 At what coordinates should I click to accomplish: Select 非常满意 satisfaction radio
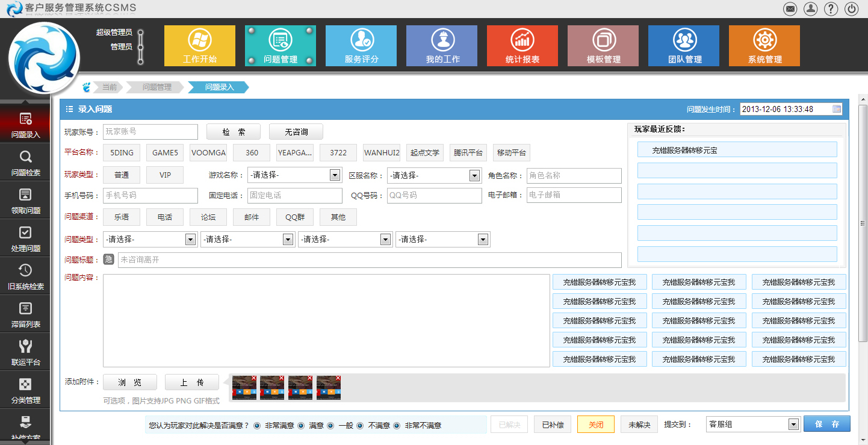click(x=257, y=425)
